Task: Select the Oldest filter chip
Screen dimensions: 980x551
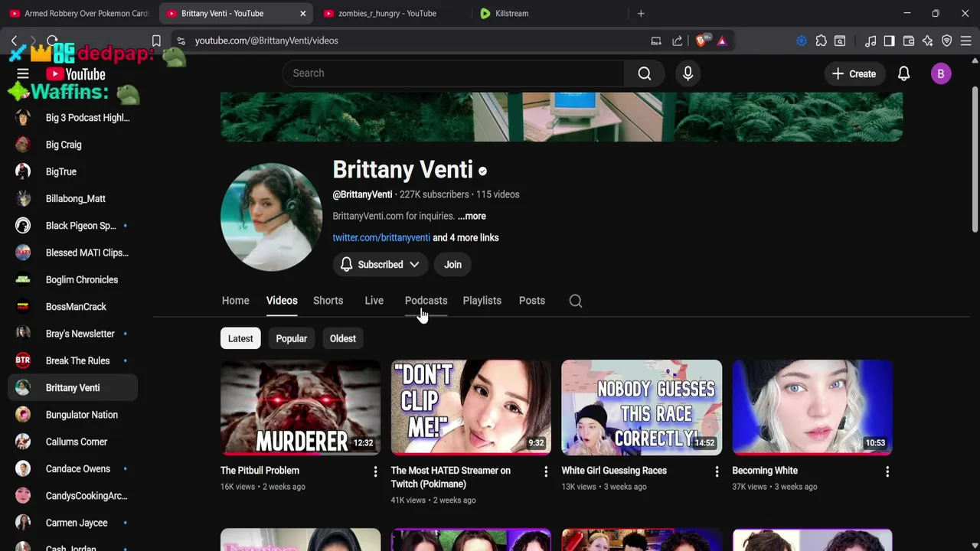Action: point(343,338)
